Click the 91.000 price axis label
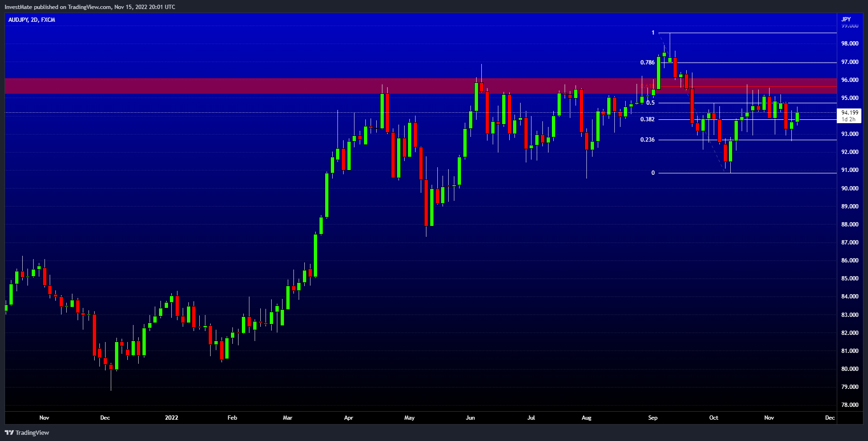 850,170
